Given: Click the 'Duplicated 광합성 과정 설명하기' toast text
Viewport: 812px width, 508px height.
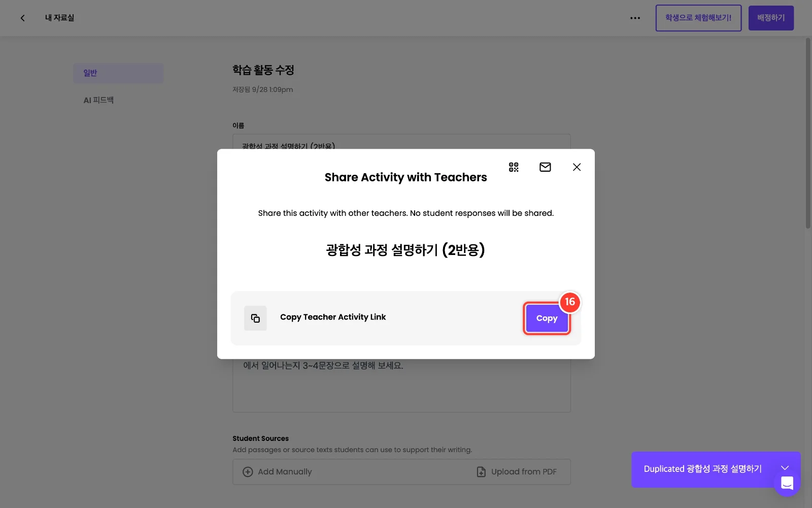Looking at the screenshot, I should pyautogui.click(x=703, y=469).
